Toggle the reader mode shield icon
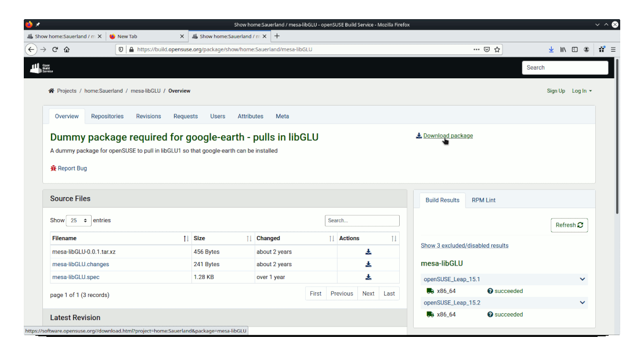This screenshot has height=363, width=644. pyautogui.click(x=121, y=49)
